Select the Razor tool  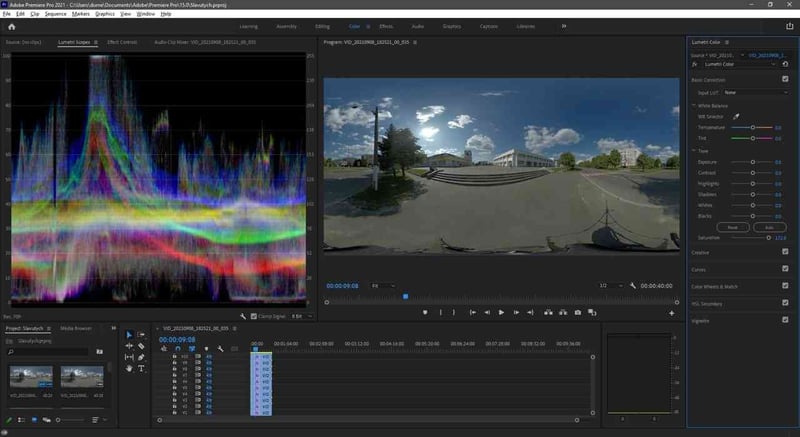[142, 346]
